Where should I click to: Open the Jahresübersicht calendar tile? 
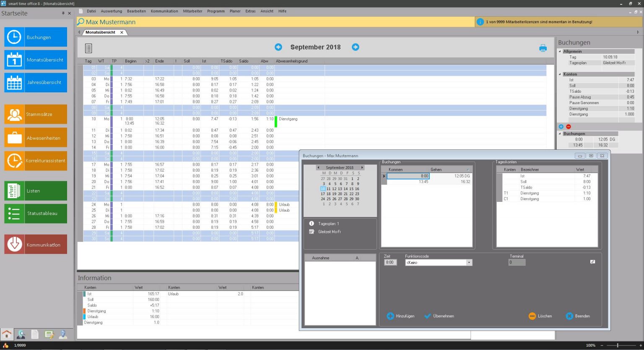(x=36, y=83)
